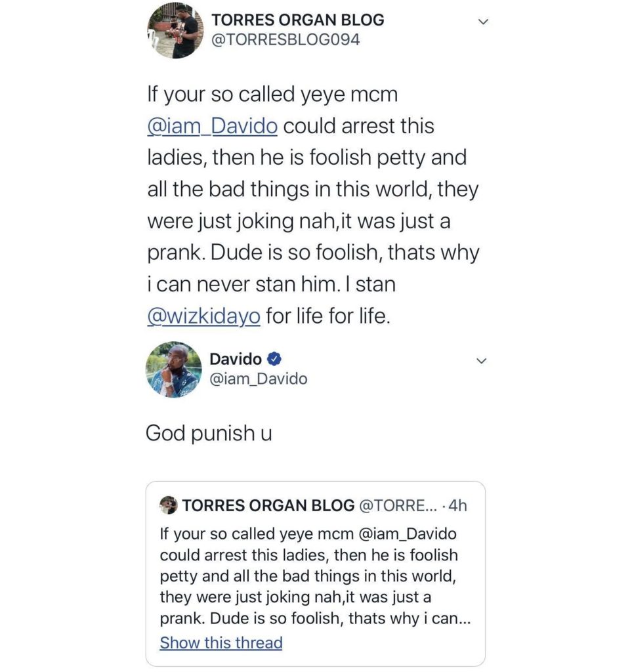Viewport: 632px width, 672px height.
Task: Click "Show this thread" link
Action: (221, 642)
